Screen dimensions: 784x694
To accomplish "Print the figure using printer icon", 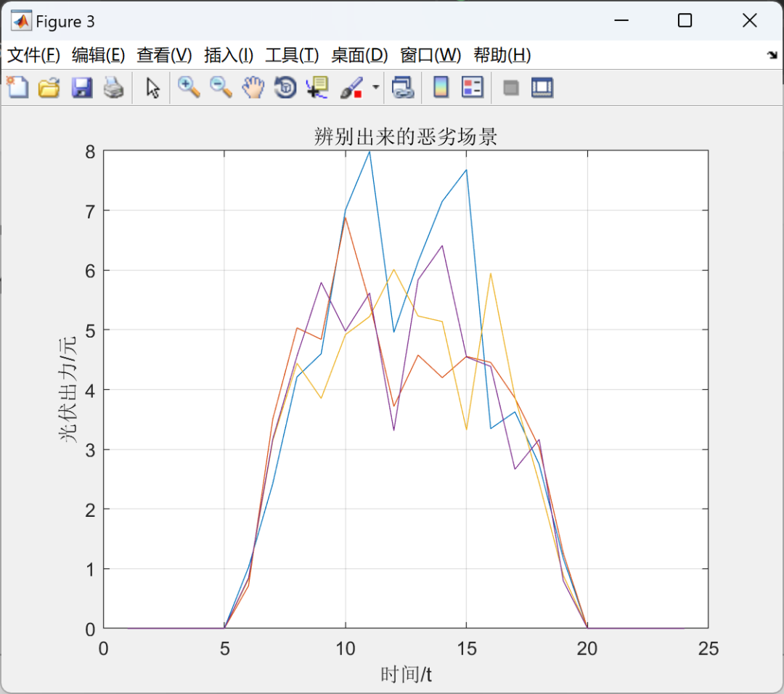I will coord(113,88).
